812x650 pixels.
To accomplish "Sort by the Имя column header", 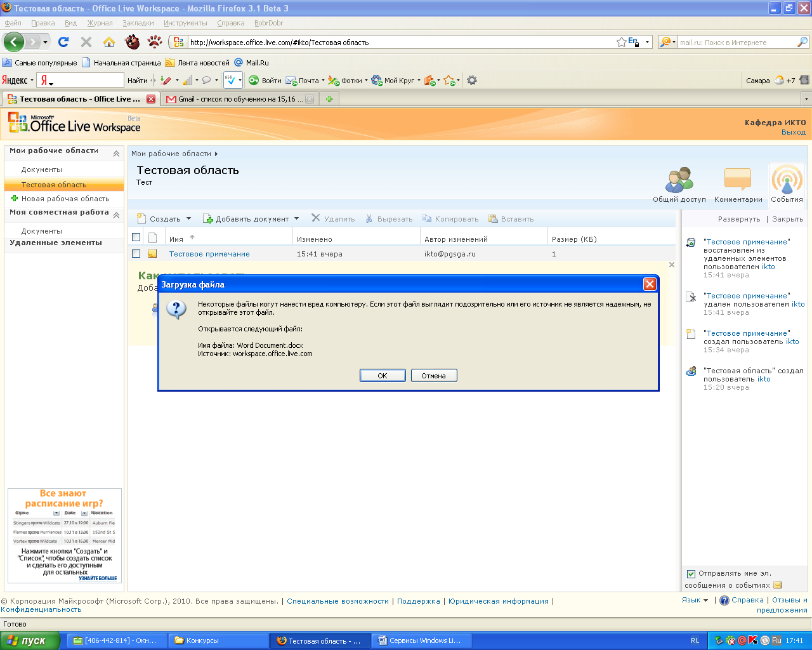I will [x=176, y=239].
